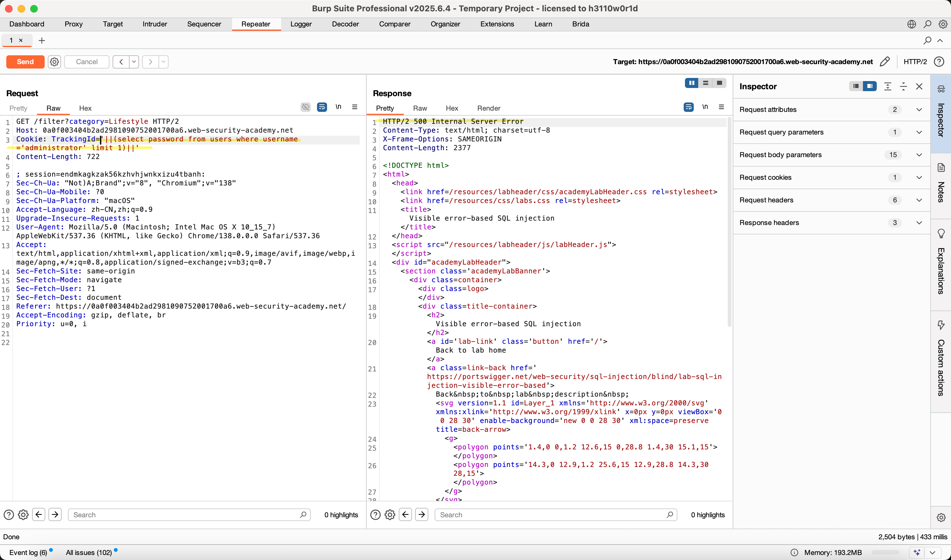Screen dimensions: 951x560
Task: Select request Pretty view
Action: coord(18,108)
